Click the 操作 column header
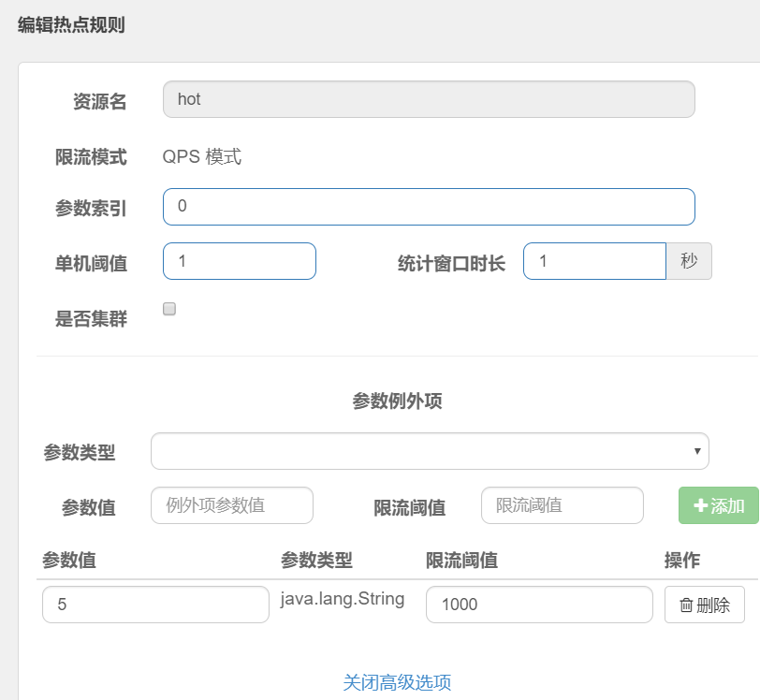This screenshot has width=760, height=700. (682, 561)
